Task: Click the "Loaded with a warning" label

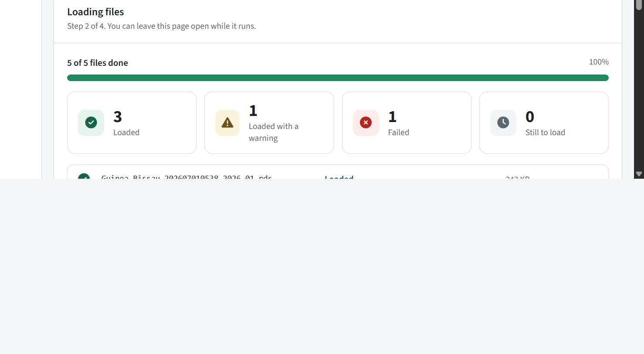Action: coord(274,132)
